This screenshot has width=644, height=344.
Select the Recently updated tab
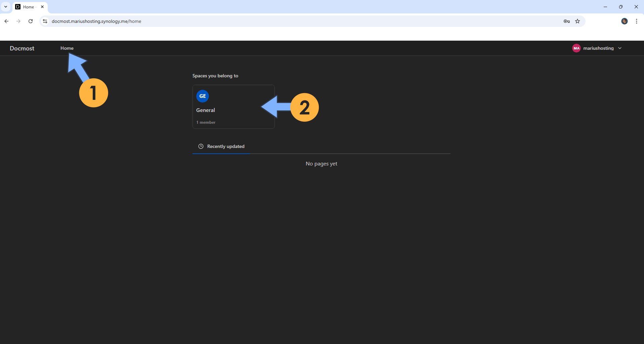221,146
